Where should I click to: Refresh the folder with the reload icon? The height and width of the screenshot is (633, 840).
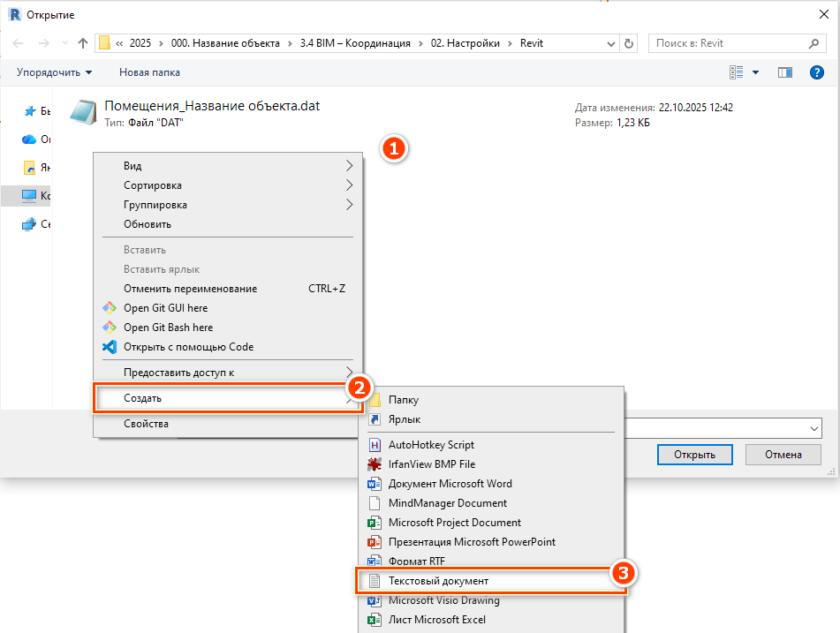point(628,43)
